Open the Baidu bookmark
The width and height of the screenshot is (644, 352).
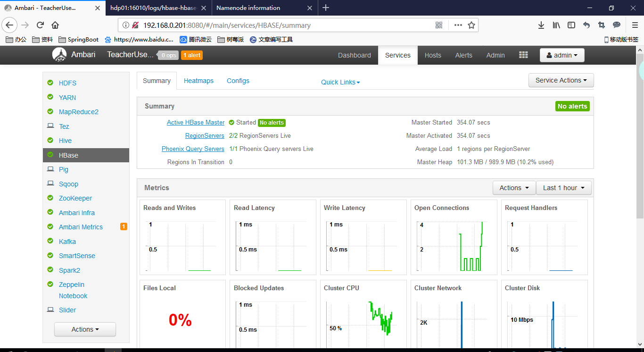point(139,40)
